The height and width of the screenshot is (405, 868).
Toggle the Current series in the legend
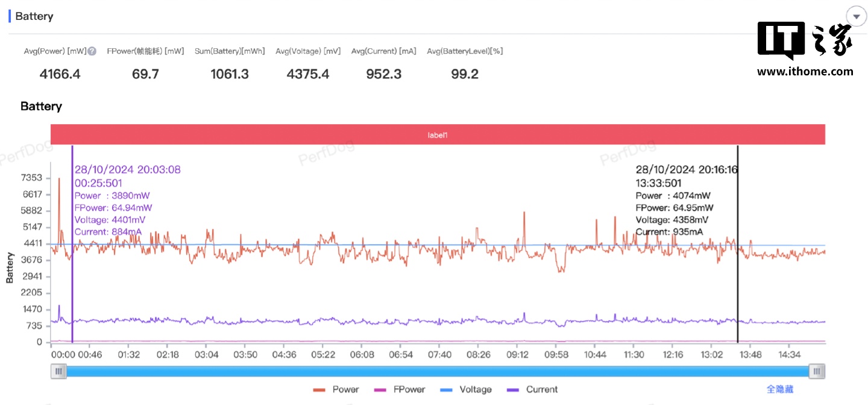point(533,389)
